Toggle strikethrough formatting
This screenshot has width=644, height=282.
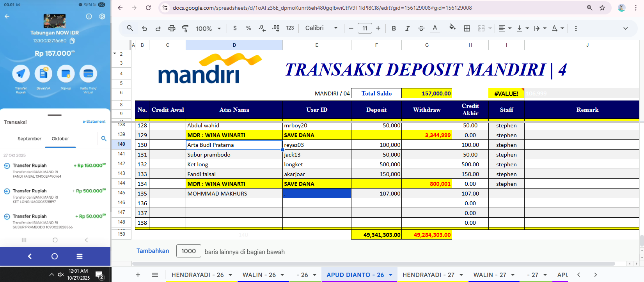pyautogui.click(x=421, y=28)
